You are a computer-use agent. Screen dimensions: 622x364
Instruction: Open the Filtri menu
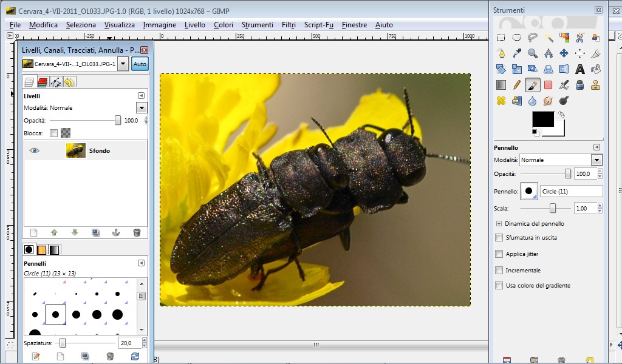click(x=289, y=25)
